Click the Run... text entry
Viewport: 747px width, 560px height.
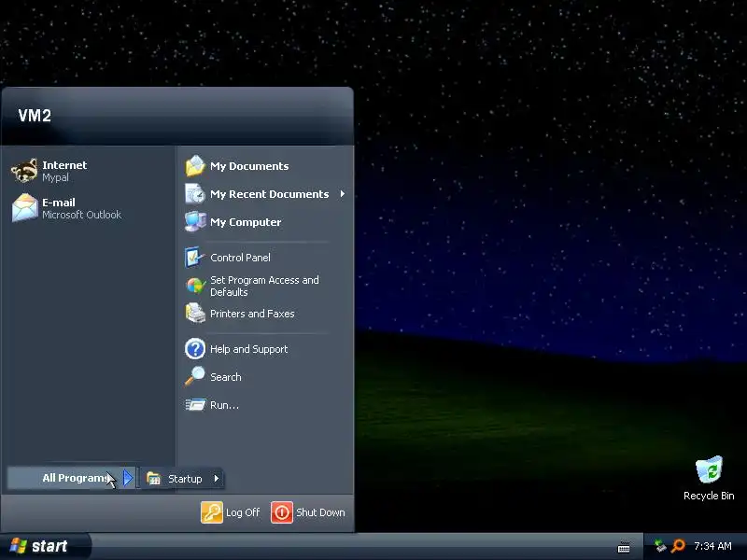224,405
